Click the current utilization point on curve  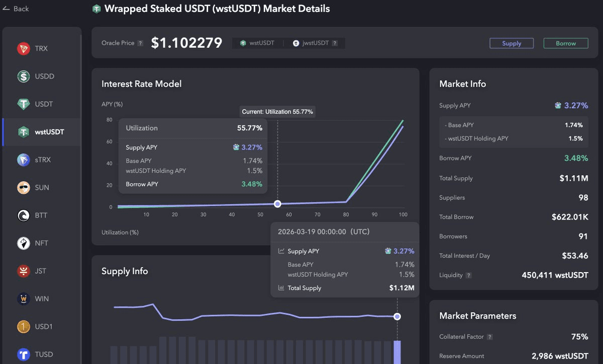click(x=277, y=204)
